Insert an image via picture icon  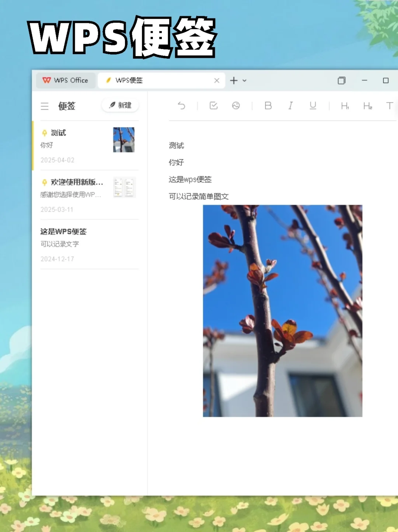pos(236,106)
